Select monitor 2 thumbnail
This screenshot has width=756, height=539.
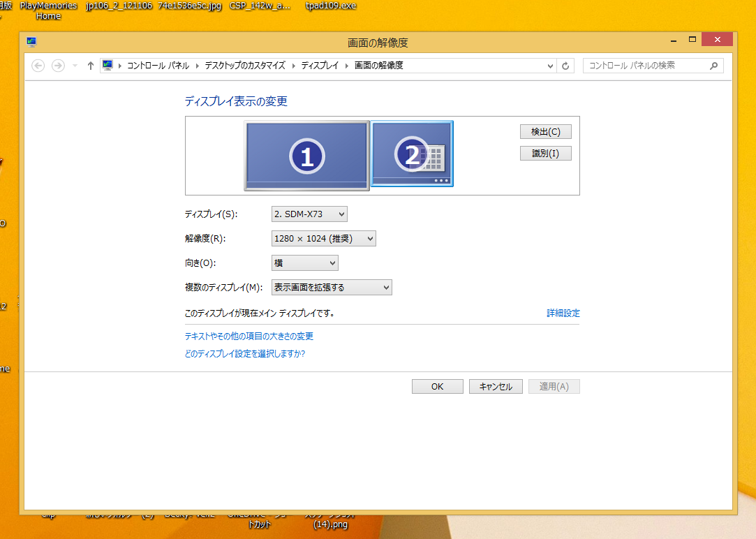point(412,154)
